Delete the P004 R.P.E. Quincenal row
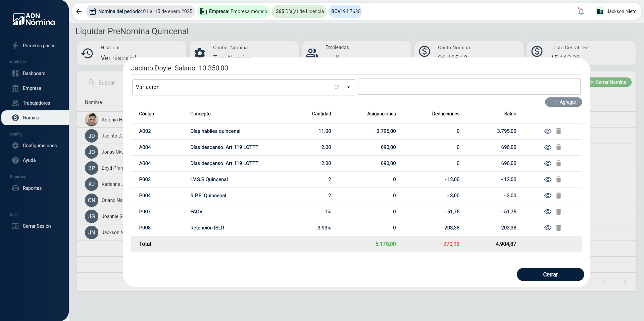This screenshot has height=321, width=644. [558, 196]
